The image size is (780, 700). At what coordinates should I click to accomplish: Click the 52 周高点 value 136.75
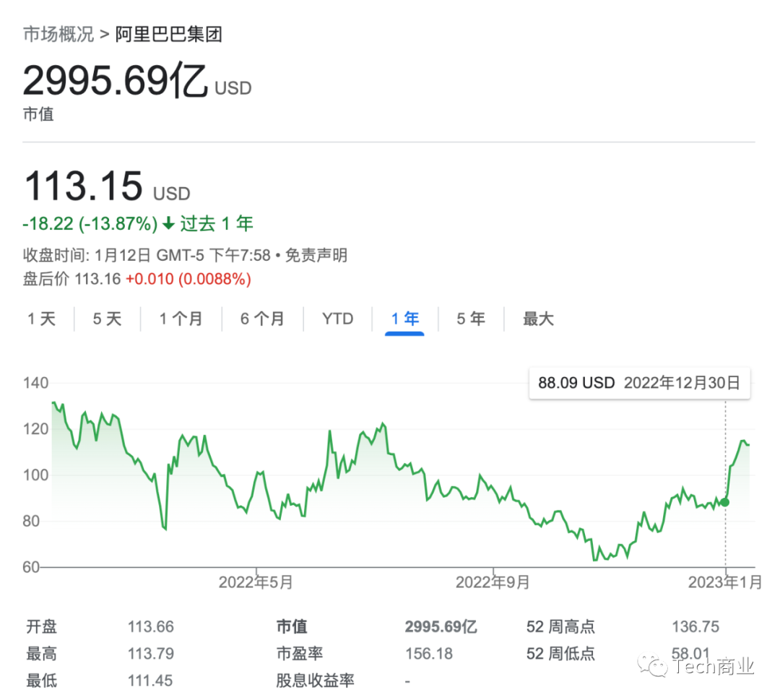point(695,627)
